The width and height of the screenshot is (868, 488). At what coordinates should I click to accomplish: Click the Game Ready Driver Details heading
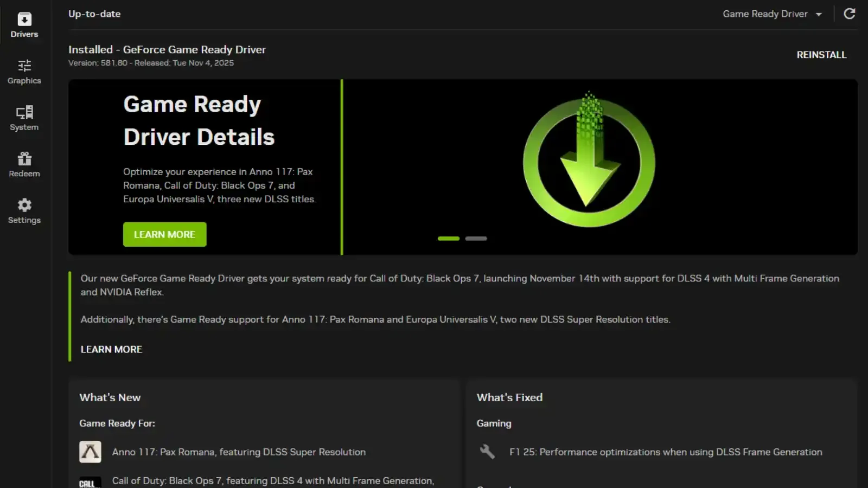point(199,120)
